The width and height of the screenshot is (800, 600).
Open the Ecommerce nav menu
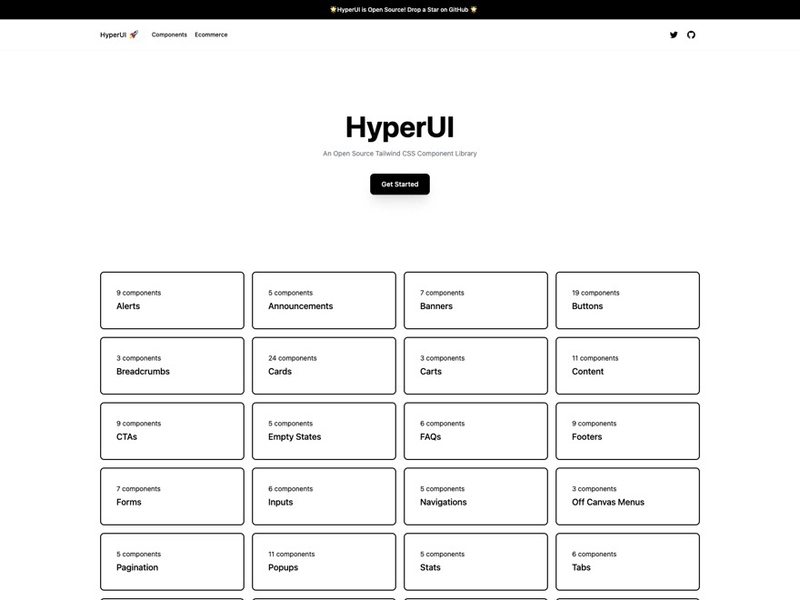pos(211,35)
